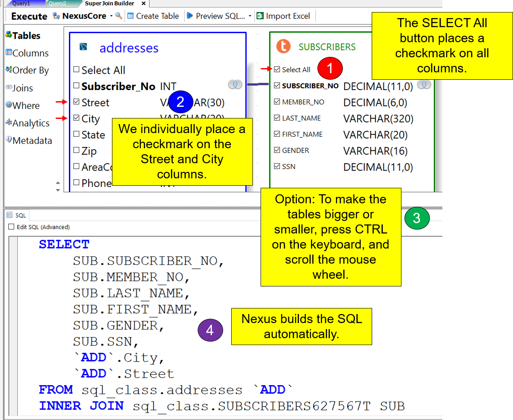Click the Create Table toolbar icon
Viewport: 513px width, 420px height.
tap(131, 16)
